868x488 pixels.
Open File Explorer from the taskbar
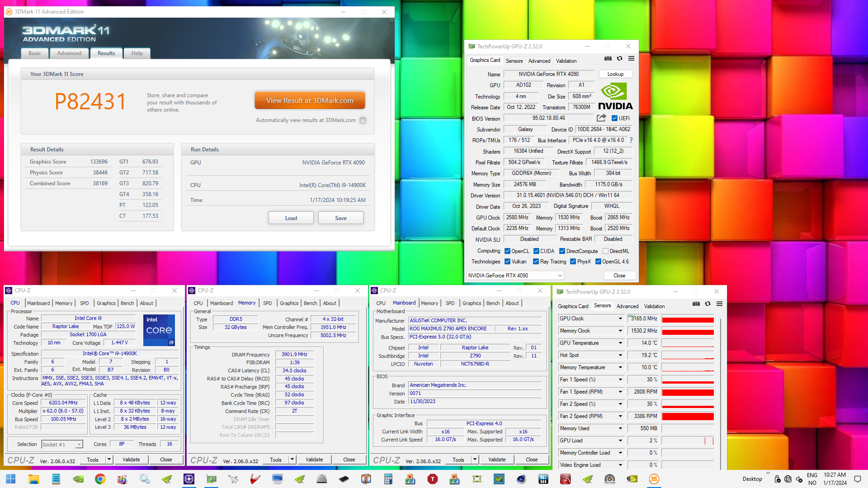pos(33,479)
